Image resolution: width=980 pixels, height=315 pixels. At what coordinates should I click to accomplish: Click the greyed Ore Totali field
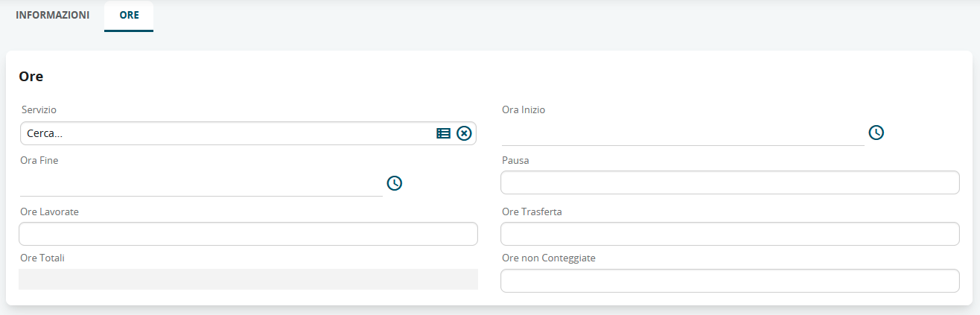(x=248, y=279)
